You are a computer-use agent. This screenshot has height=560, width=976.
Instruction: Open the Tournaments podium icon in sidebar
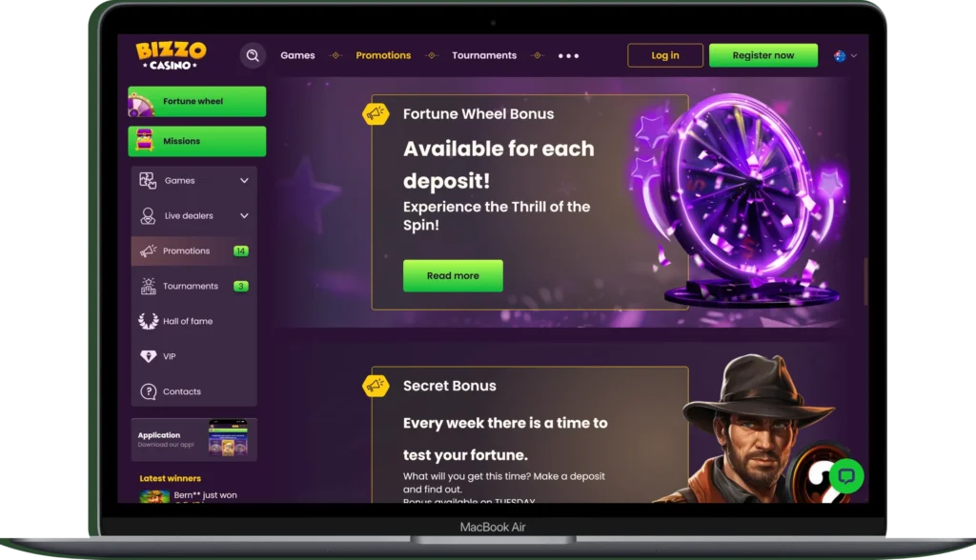[x=148, y=287]
